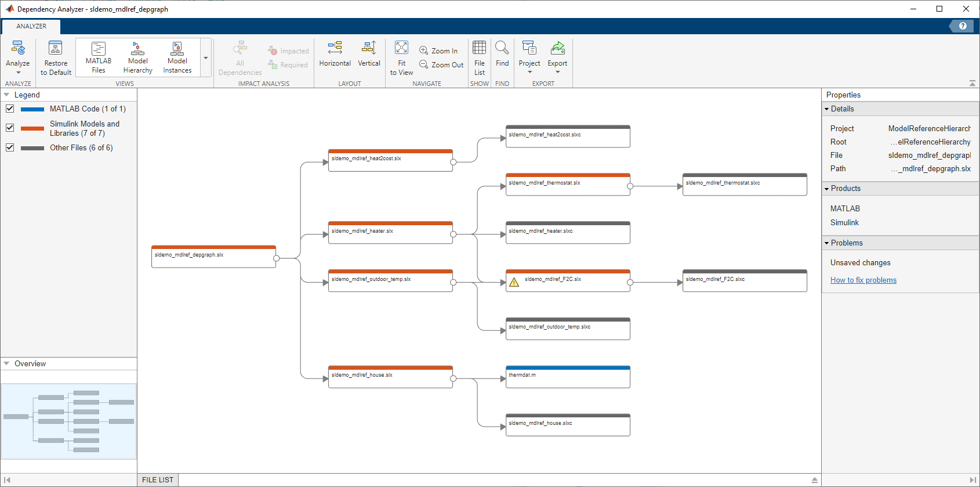Click the warning icon on sldemo_mdlref_F2C.slx node
The width and height of the screenshot is (980, 487).
tap(514, 283)
